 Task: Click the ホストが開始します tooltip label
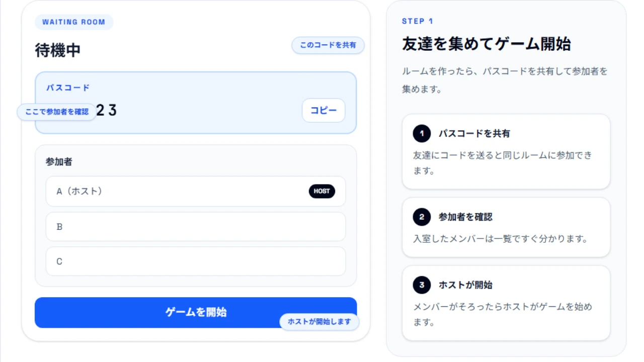[x=319, y=322]
